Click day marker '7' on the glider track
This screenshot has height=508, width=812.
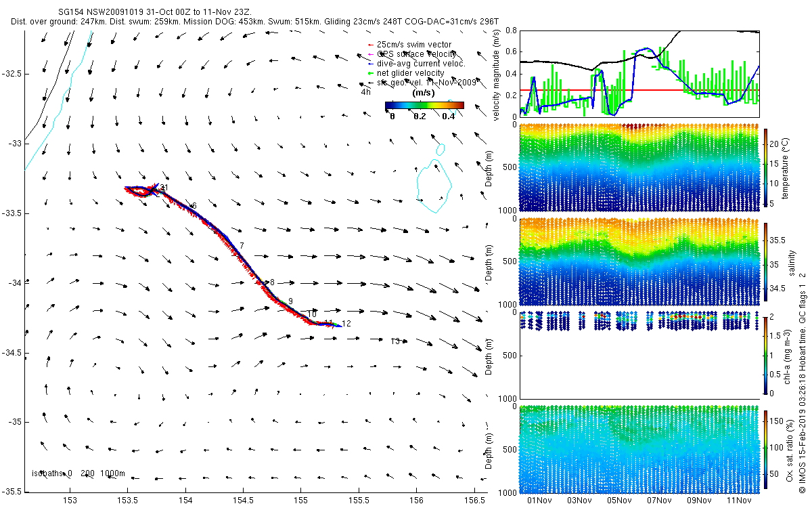click(x=242, y=245)
